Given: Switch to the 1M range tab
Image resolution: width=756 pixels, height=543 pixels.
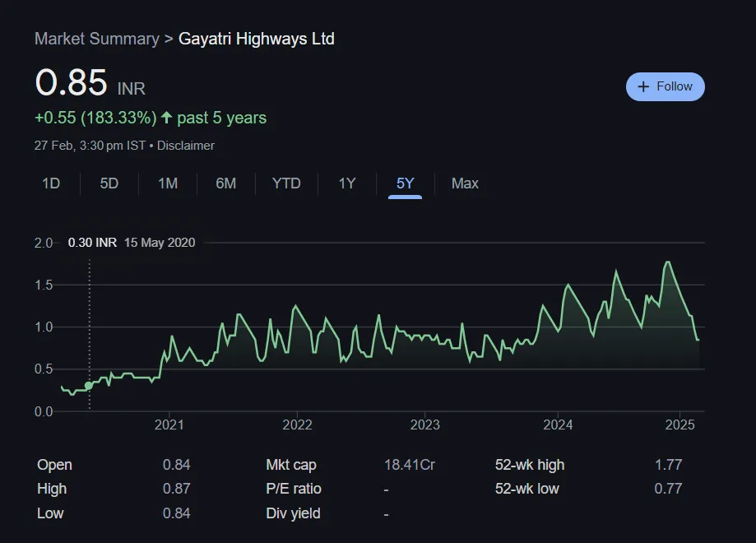Looking at the screenshot, I should coord(168,183).
